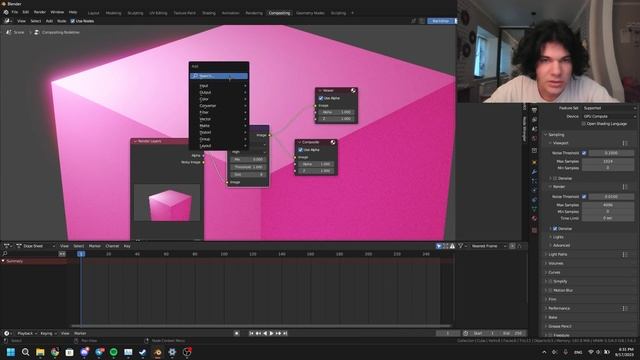Open the Object Constraints properties tab icon
Image resolution: width=640 pixels, height=360 pixels.
(534, 200)
